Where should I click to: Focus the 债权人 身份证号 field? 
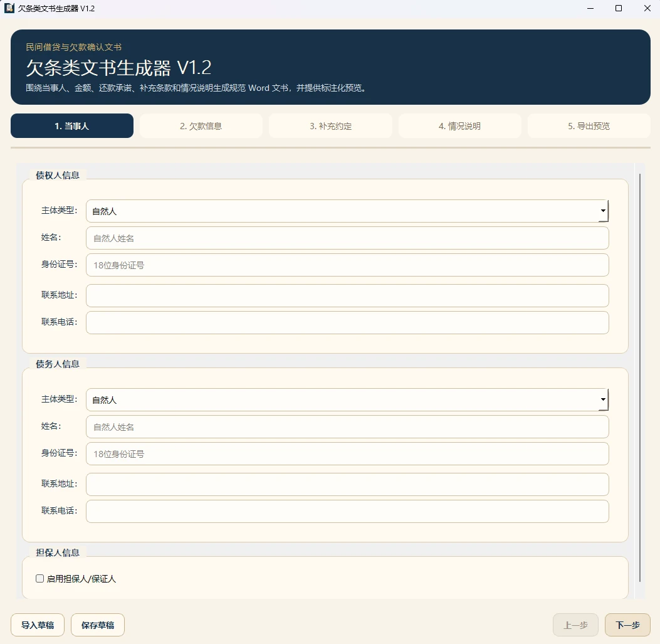(347, 265)
